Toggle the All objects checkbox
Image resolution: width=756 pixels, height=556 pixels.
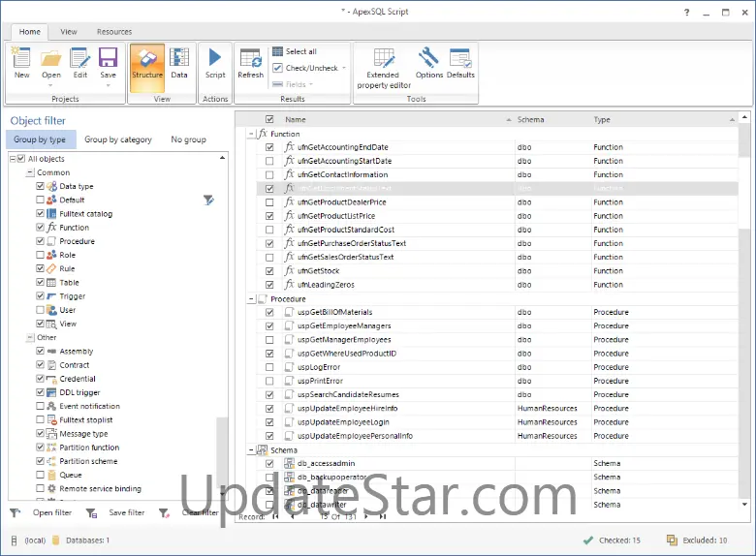tap(21, 159)
